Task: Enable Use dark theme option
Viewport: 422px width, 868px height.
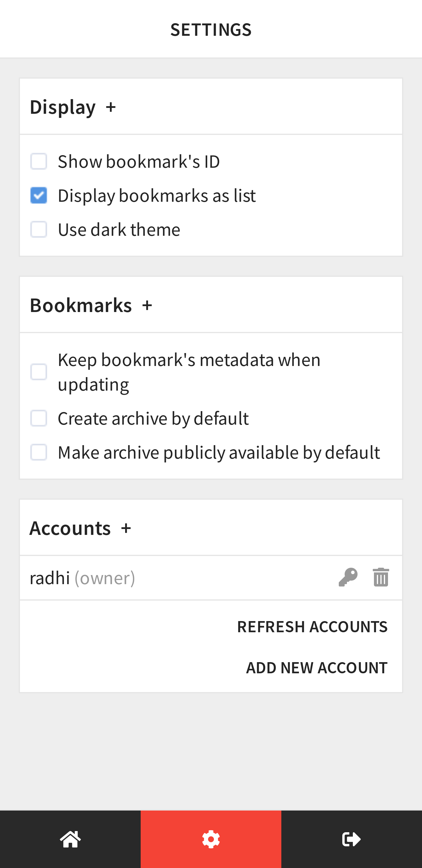Action: (x=39, y=230)
